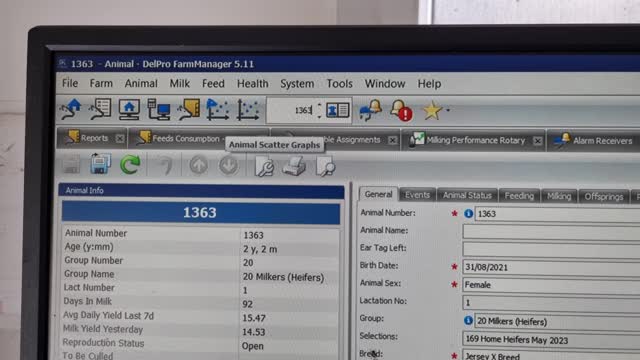Open the Animal Scatter Graphs icon

pyautogui.click(x=248, y=110)
